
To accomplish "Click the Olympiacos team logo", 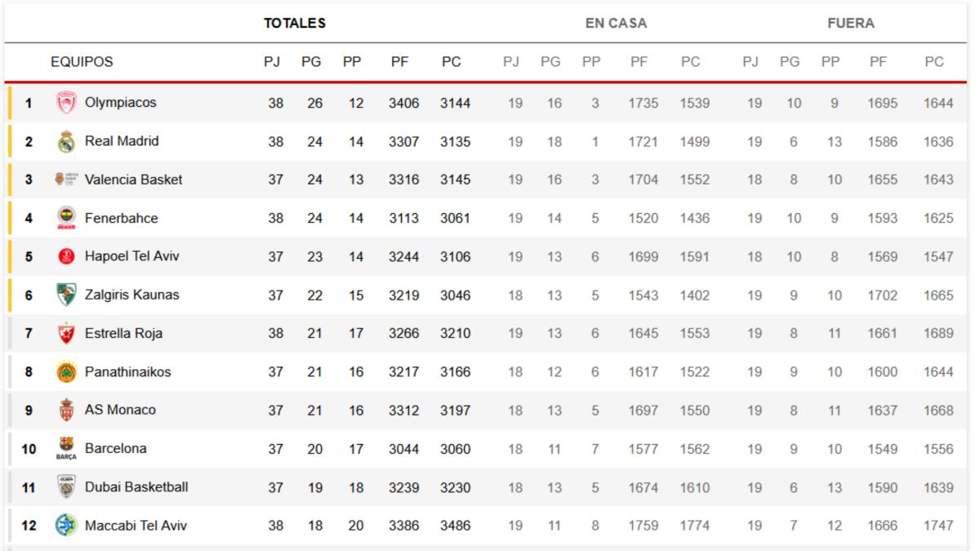I will pos(65,103).
